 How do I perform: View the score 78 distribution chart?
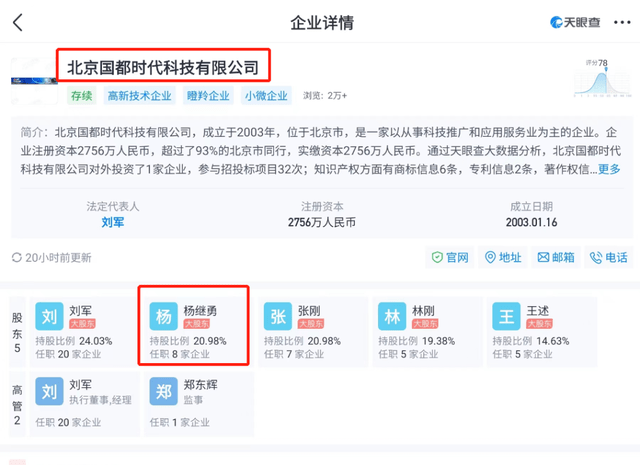(x=602, y=78)
